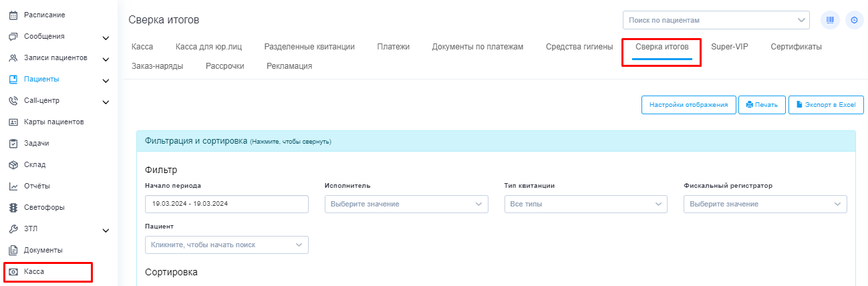Open Отчёты in the sidebar
The height and width of the screenshot is (286, 868).
37,186
